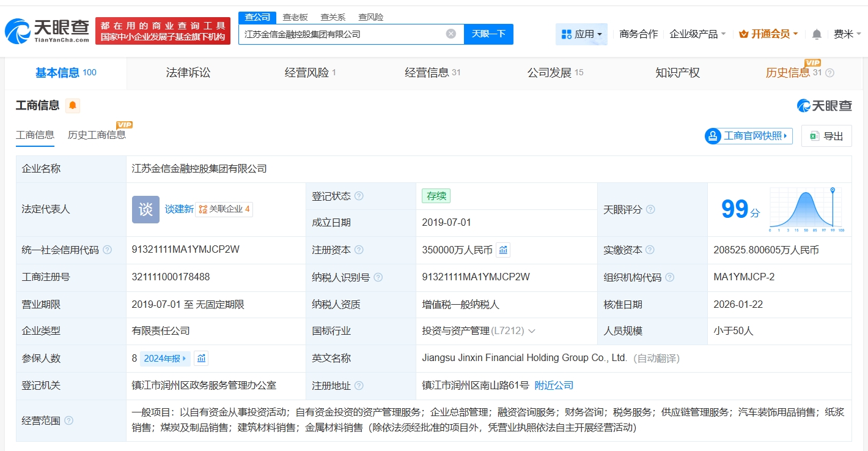Screen dimensions: 868x451
Task: Click the chart icon beside 注册资本 value
Action: [504, 250]
